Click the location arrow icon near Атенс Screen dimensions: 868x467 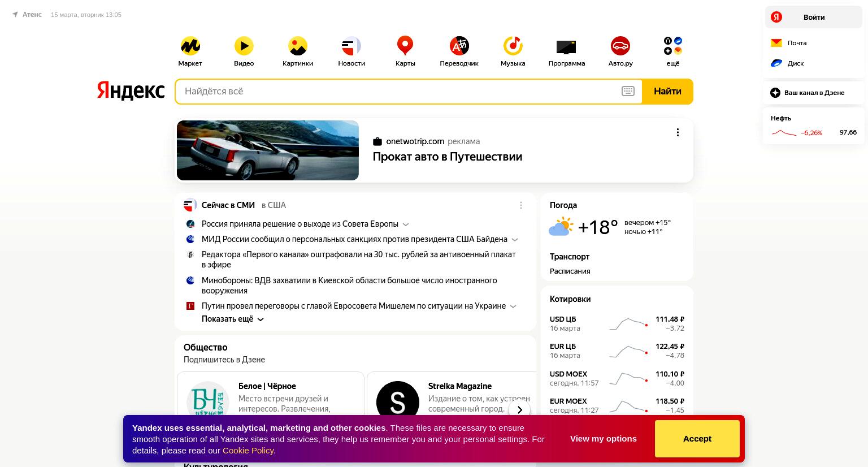pos(15,15)
